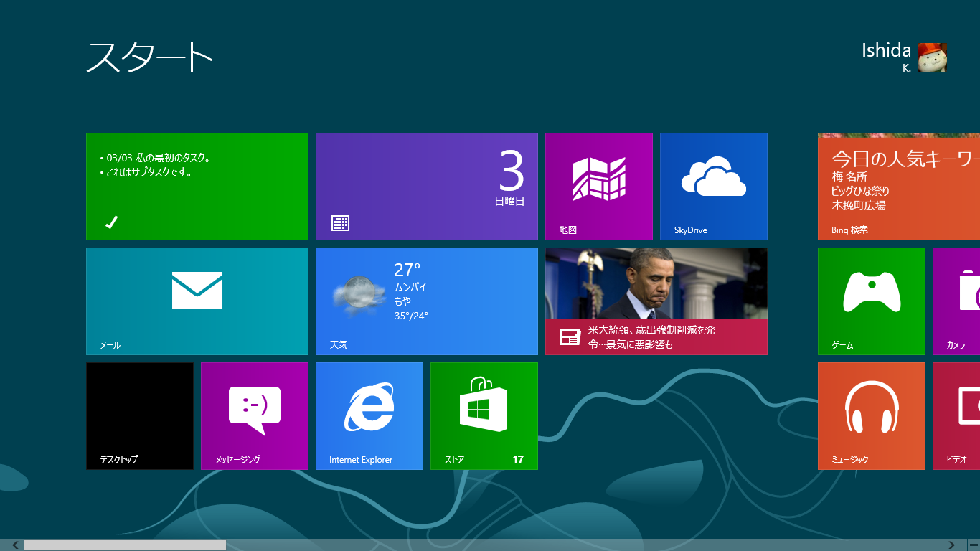Viewport: 980px width, 551px height.
Task: Open the Bing 検索 popular keywords tile
Action: click(899, 187)
